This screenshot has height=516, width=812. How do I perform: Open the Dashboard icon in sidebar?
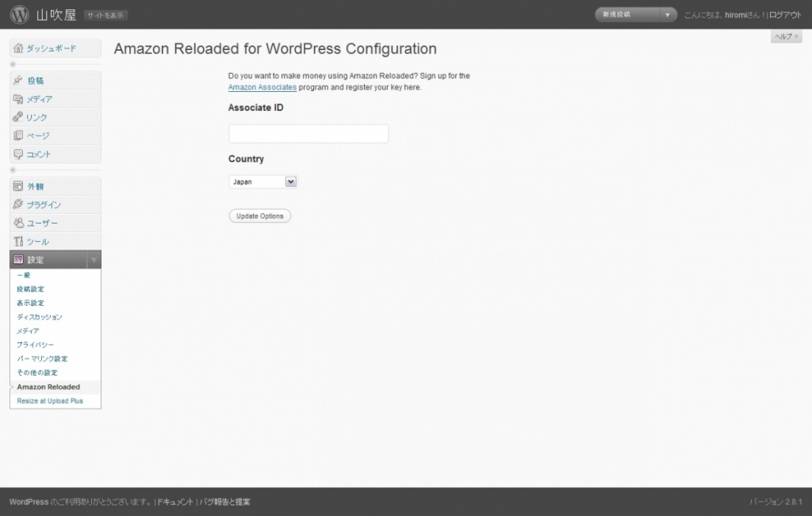(x=18, y=48)
